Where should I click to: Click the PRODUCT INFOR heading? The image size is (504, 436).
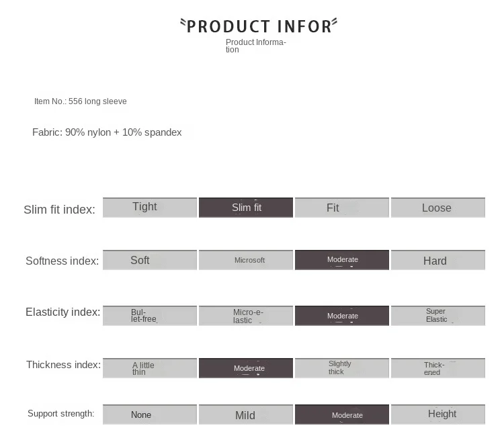click(x=259, y=26)
